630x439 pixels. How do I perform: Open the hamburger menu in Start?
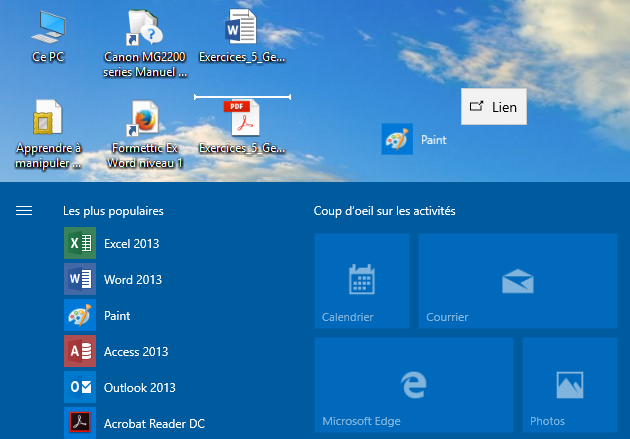coord(24,210)
